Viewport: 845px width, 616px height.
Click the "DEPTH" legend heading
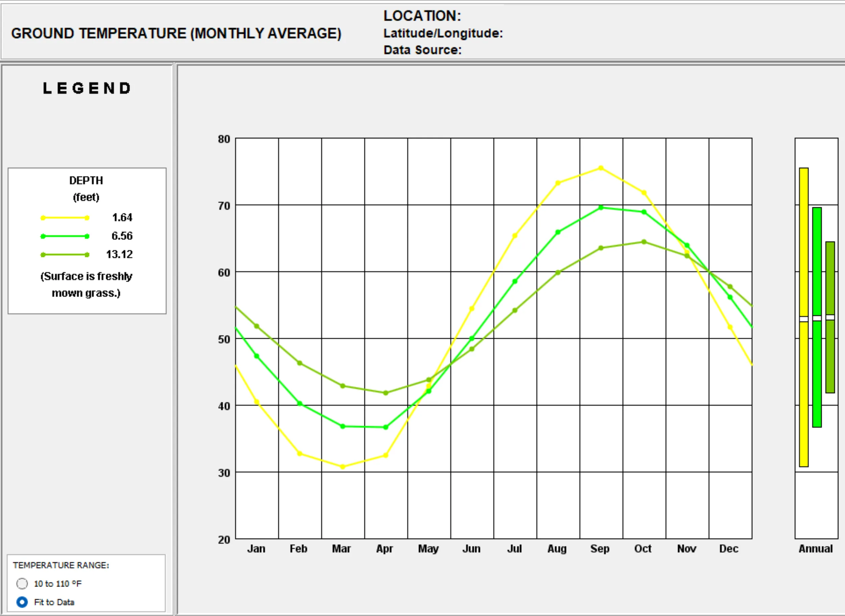coord(86,181)
